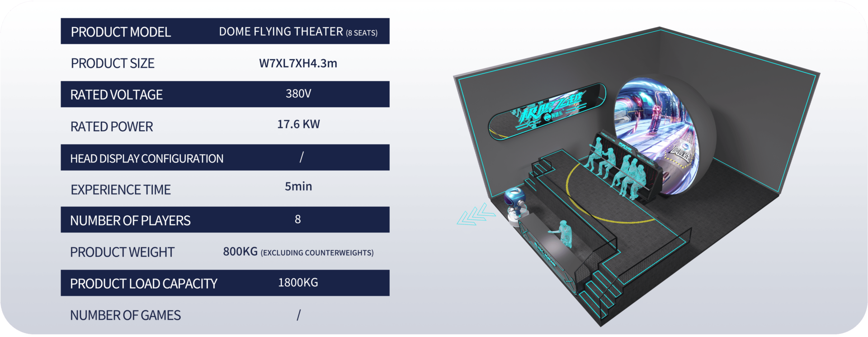868x337 pixels.
Task: Click the RATED VOLTAGE label
Action: click(x=116, y=95)
